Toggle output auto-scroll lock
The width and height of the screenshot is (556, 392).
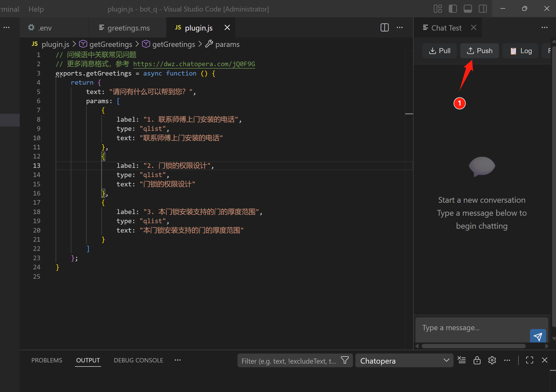pyautogui.click(x=477, y=360)
